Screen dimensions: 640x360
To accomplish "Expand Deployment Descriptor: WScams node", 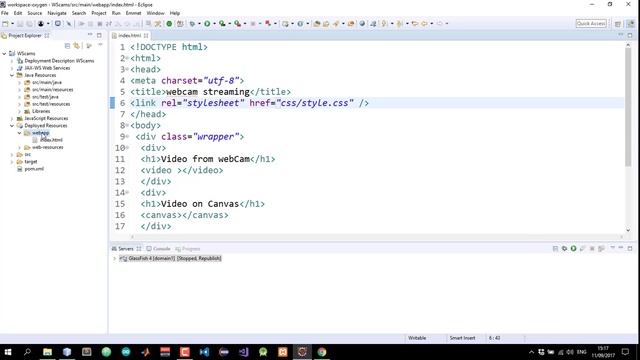I will click(12, 61).
